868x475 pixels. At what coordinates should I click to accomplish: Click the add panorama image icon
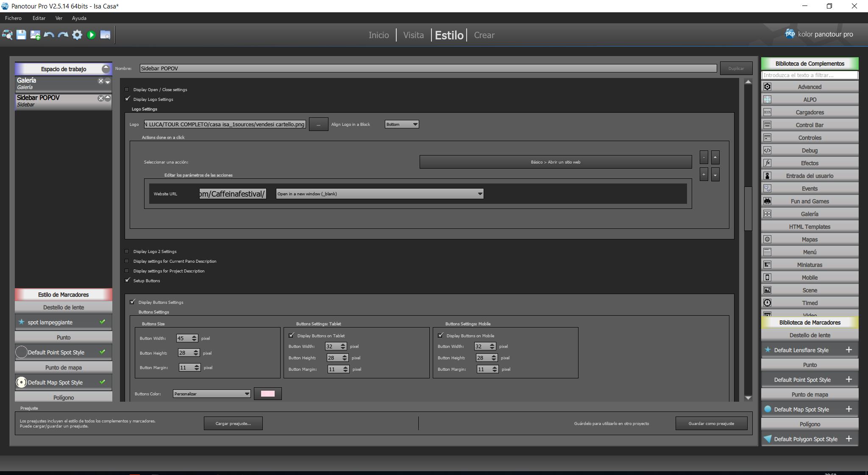point(35,35)
